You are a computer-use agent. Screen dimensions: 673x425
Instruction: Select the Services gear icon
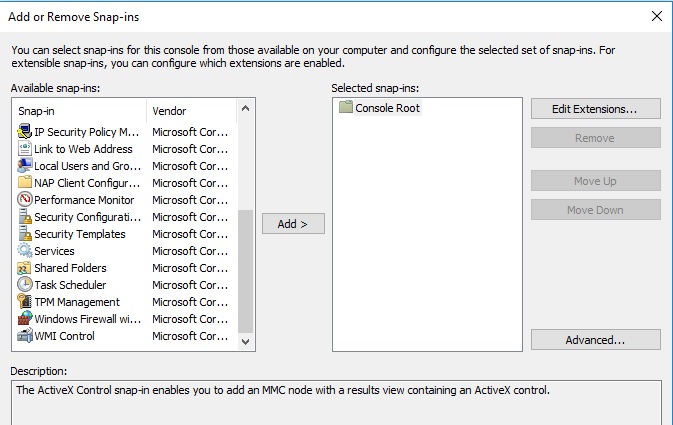tap(25, 251)
